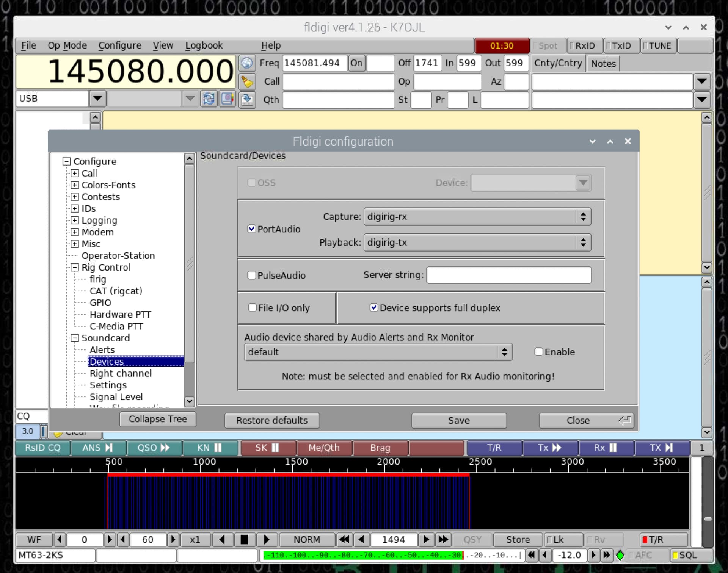Click single-step left arrow before 1494
The width and height of the screenshot is (728, 573).
(x=362, y=539)
